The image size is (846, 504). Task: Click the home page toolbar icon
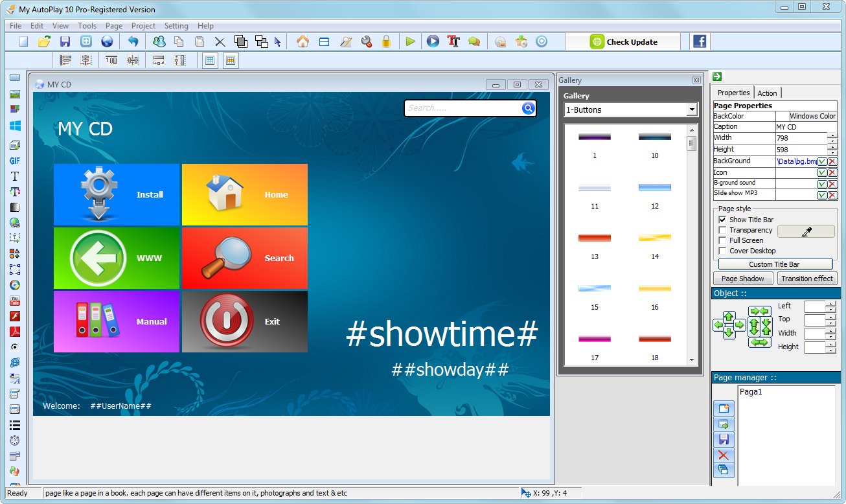(x=303, y=41)
